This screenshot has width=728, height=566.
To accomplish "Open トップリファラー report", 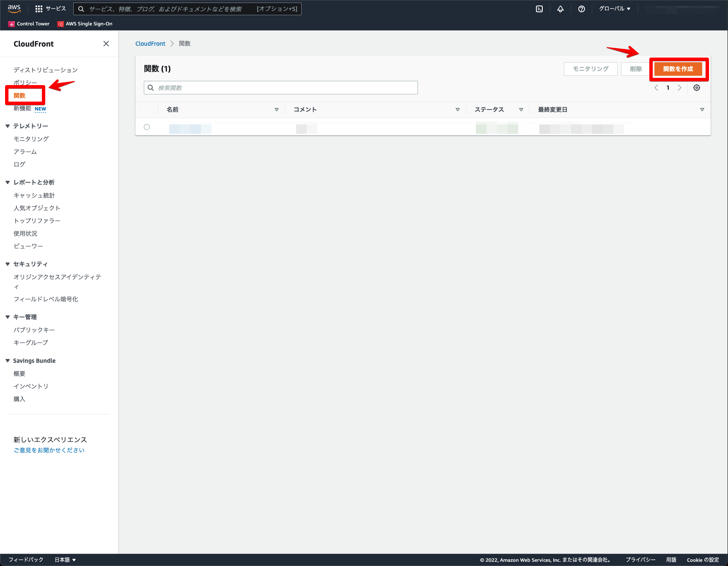I will coord(37,221).
